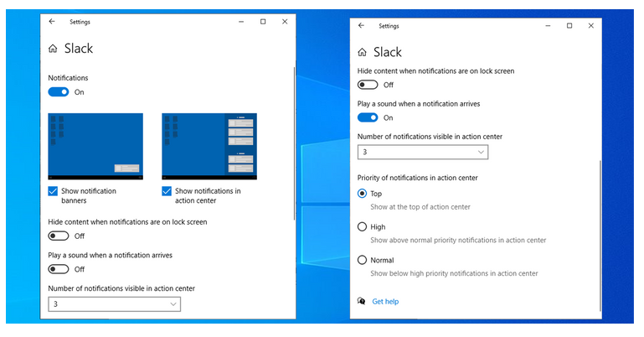Maximize the right Settings window
This screenshot has height=337, width=644.
[569, 25]
